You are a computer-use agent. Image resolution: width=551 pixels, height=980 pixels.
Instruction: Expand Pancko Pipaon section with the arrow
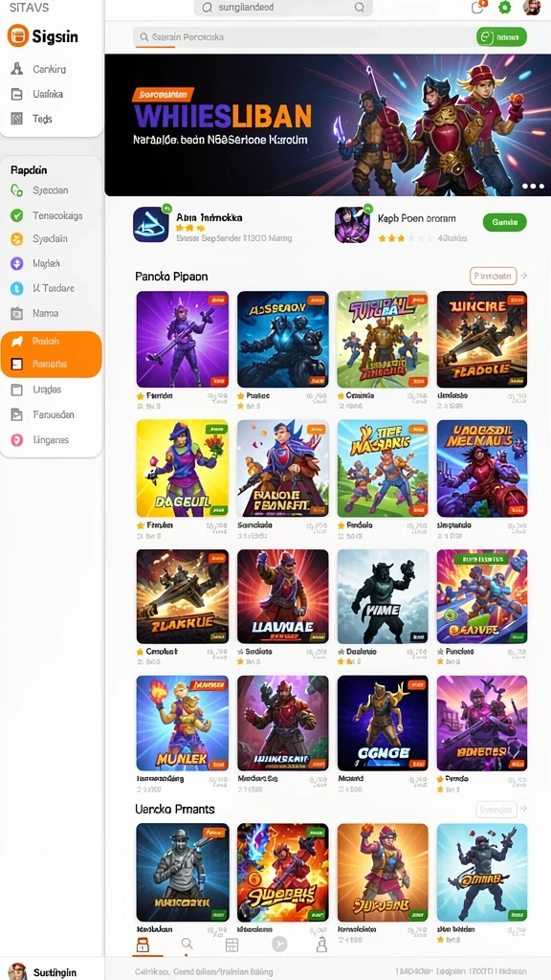523,276
